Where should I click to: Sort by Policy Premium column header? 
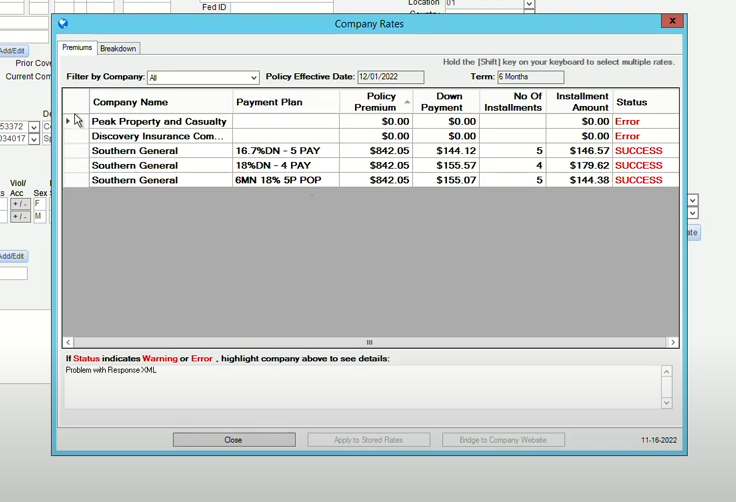tap(376, 102)
